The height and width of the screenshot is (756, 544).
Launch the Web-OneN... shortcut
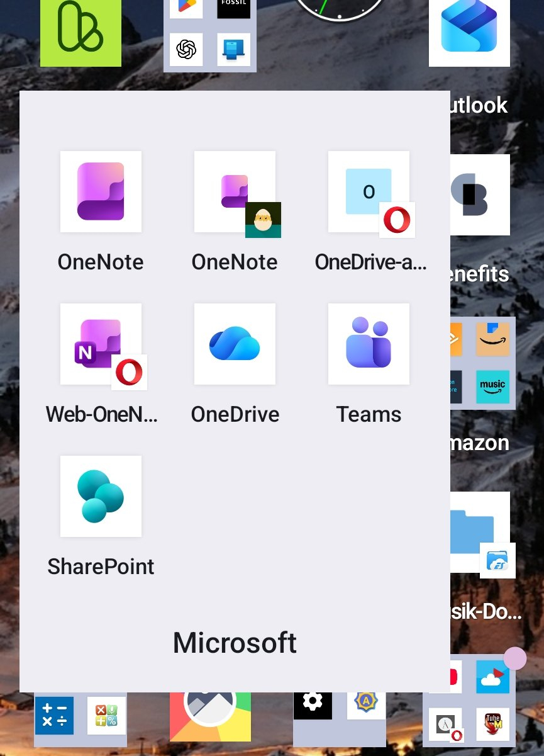point(101,344)
